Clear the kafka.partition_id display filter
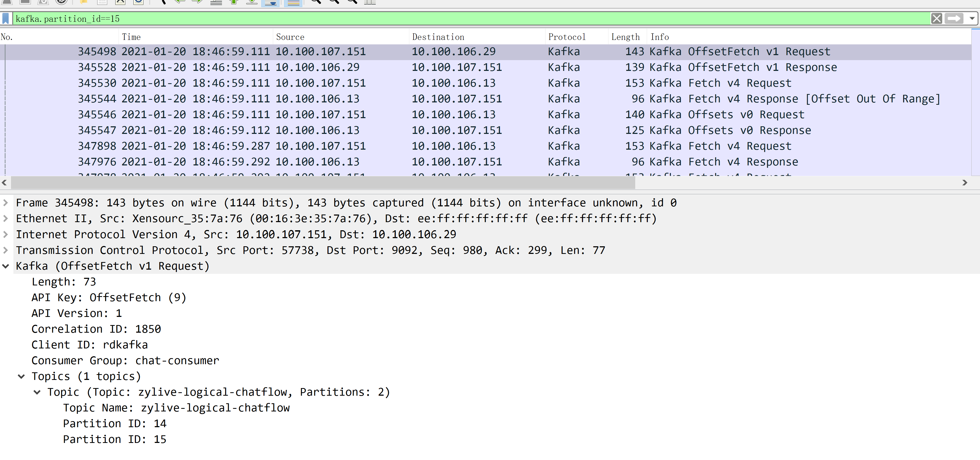The image size is (980, 460). click(x=936, y=18)
